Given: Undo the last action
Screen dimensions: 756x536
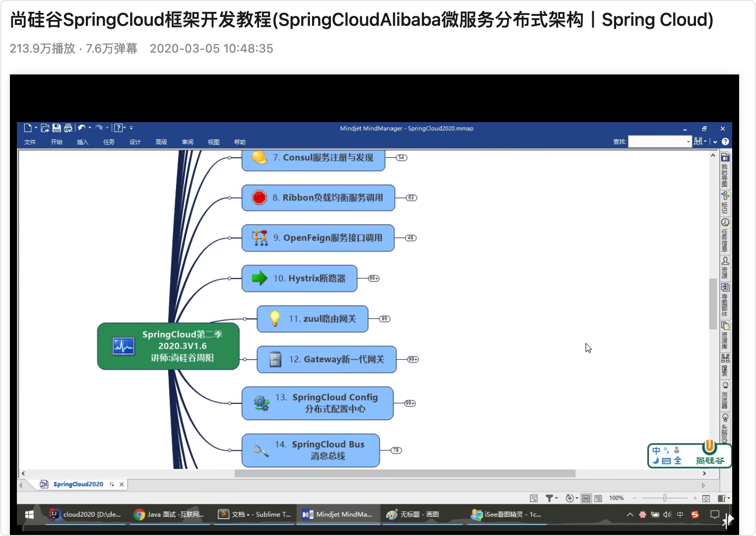Looking at the screenshot, I should click(82, 128).
